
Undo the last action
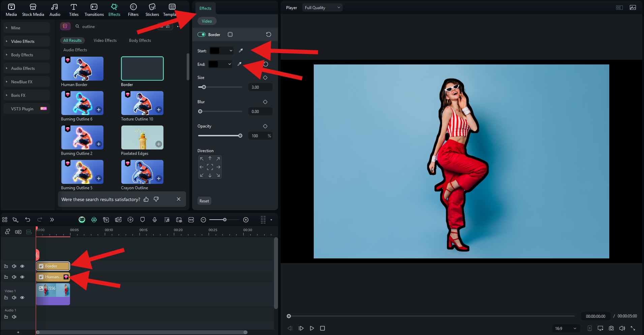click(28, 220)
